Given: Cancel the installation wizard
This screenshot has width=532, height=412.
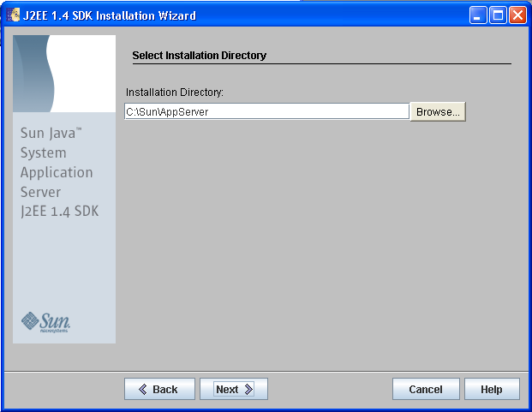Looking at the screenshot, I should 426,389.
